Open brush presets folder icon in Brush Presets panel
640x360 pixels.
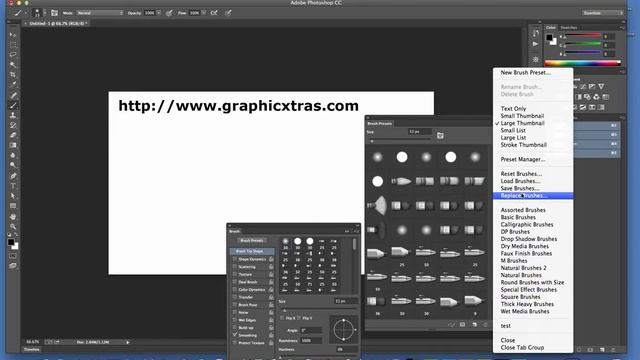tap(440, 136)
